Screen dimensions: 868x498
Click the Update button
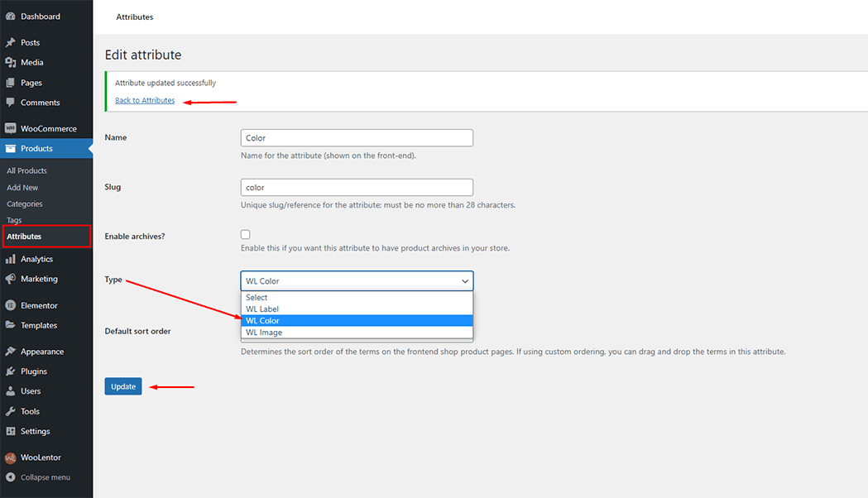coord(123,386)
